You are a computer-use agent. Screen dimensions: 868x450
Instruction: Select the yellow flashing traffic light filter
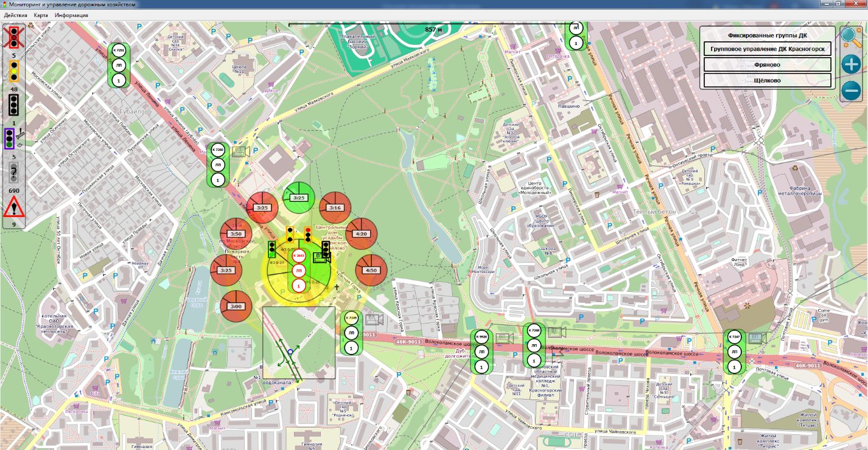pyautogui.click(x=13, y=72)
